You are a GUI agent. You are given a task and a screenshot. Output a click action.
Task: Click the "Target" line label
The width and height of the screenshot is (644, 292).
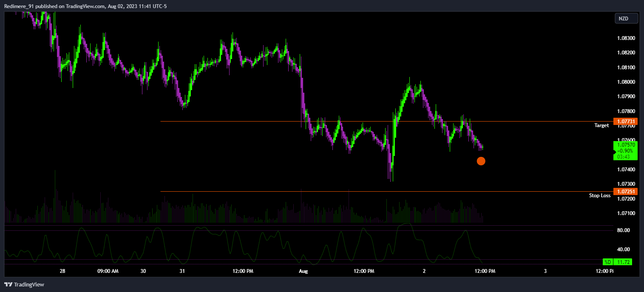pyautogui.click(x=601, y=125)
